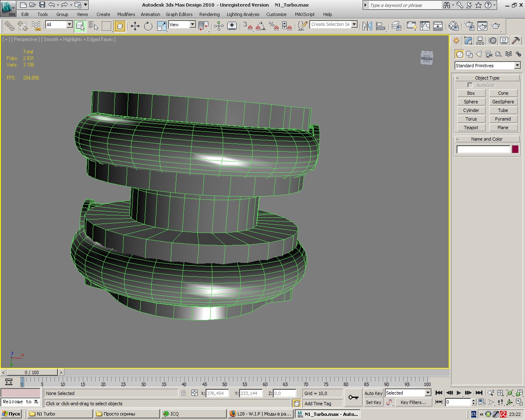The image size is (525, 420).
Task: Click the Key Filters button
Action: (x=413, y=402)
